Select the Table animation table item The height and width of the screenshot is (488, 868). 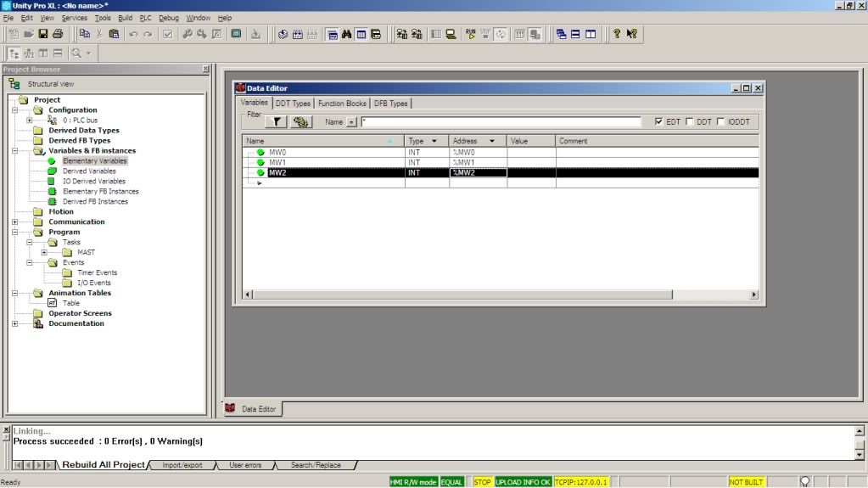pyautogui.click(x=71, y=303)
